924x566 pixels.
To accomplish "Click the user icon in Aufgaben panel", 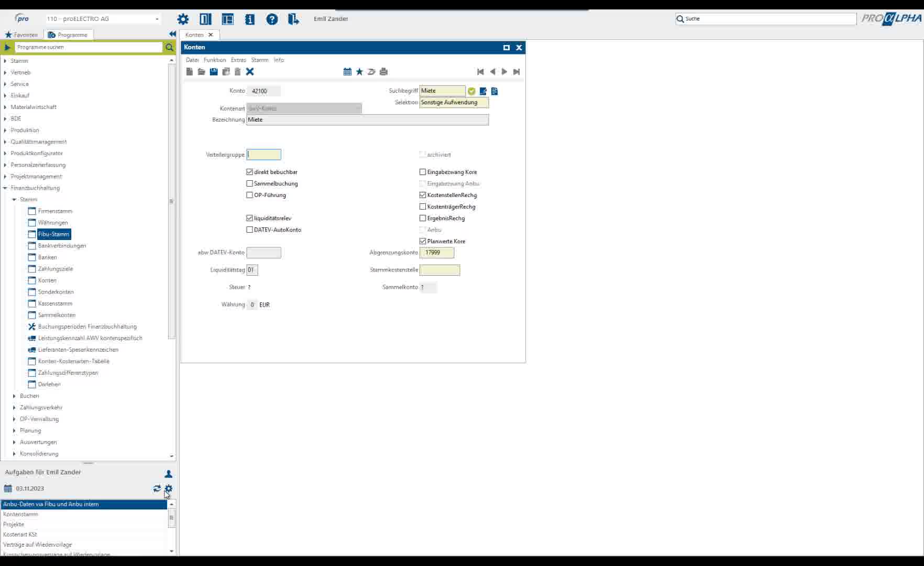I will click(x=168, y=474).
